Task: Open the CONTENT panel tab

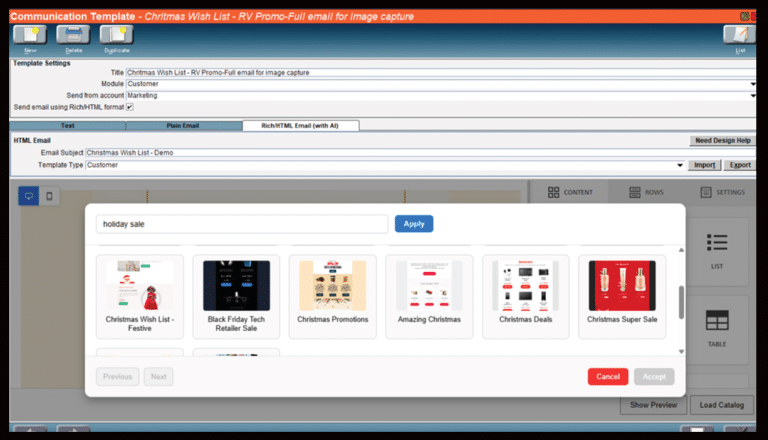Action: tap(570, 192)
